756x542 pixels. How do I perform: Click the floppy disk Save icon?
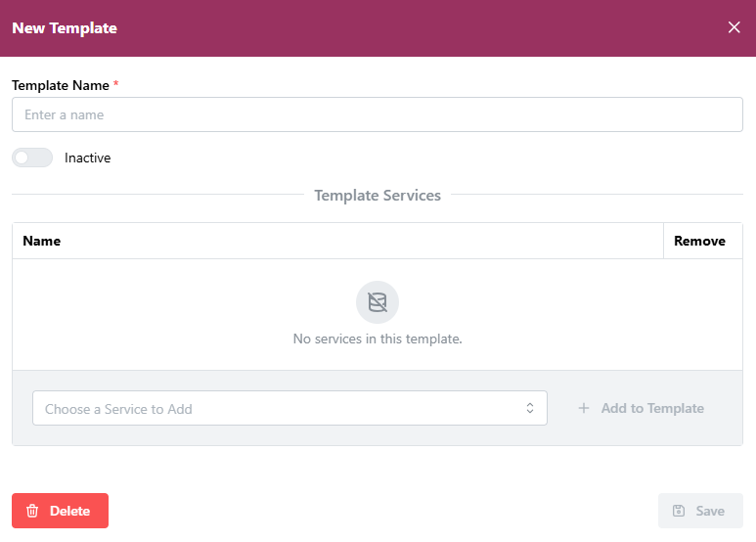pos(679,511)
